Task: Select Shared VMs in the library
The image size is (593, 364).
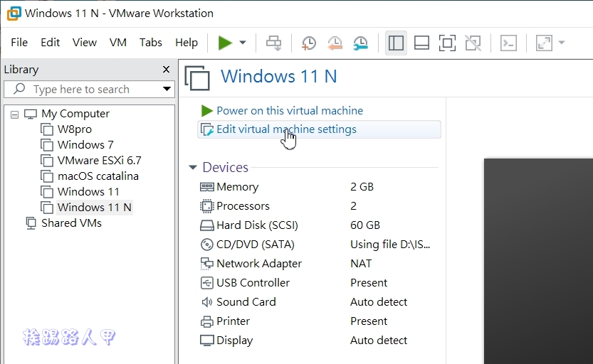Action: coord(71,223)
